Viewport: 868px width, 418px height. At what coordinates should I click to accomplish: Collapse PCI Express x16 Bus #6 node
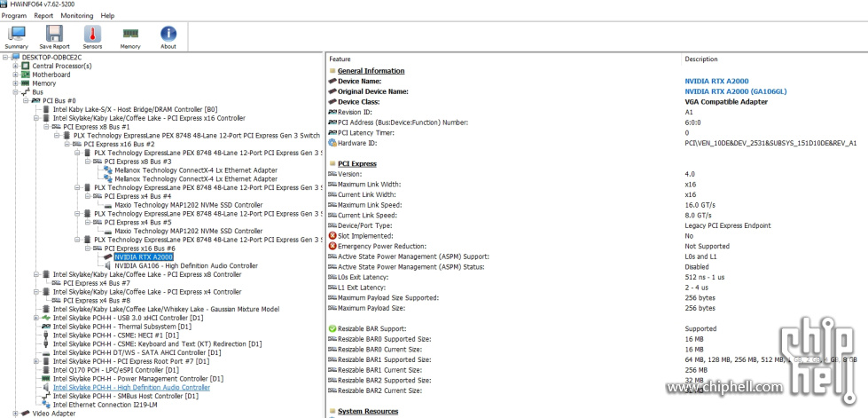point(88,248)
